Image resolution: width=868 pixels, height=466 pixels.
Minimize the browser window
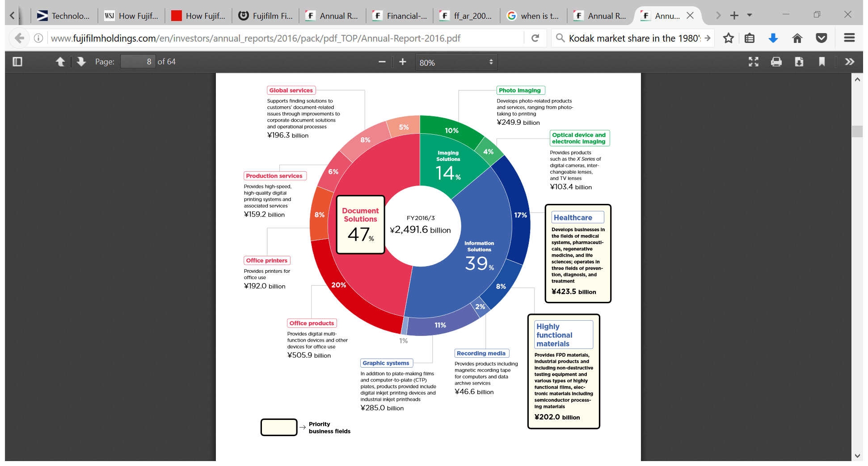(786, 15)
